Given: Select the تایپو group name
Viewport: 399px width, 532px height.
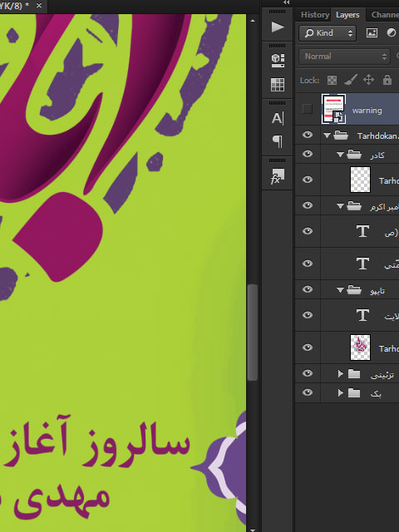Looking at the screenshot, I should click(x=377, y=291).
